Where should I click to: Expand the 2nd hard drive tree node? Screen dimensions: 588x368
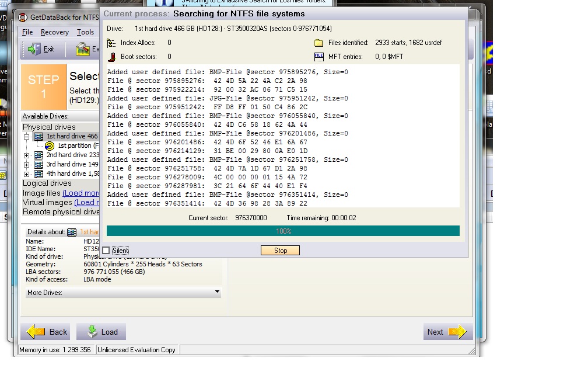[x=27, y=155]
